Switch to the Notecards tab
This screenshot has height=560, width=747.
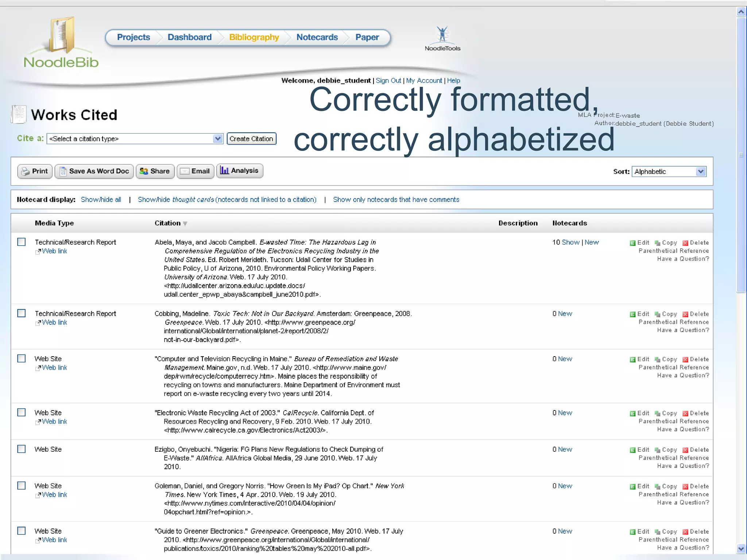tap(317, 37)
